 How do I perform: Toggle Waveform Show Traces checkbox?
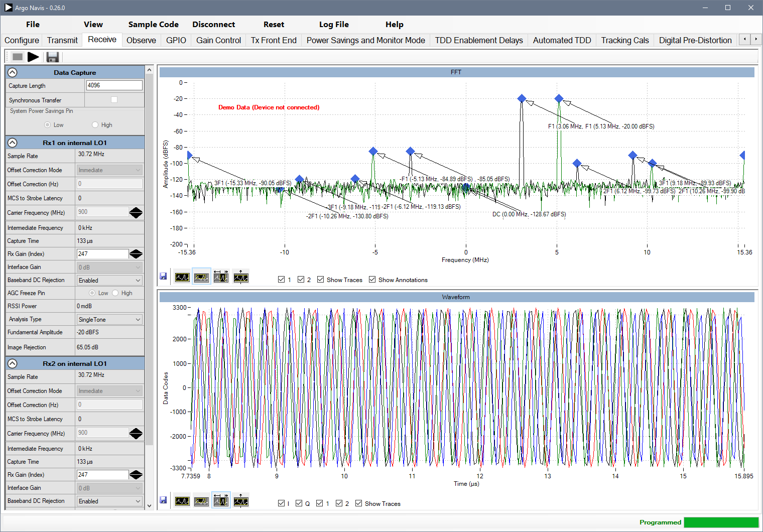click(358, 503)
